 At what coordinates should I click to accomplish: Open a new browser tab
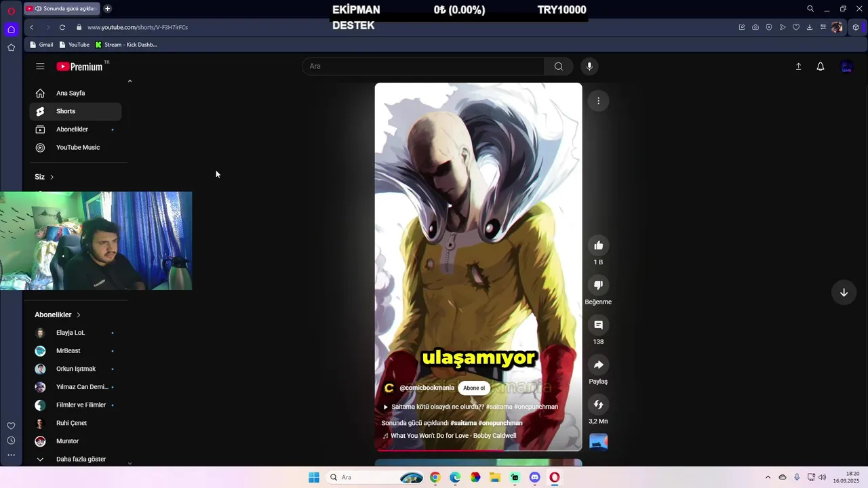click(x=107, y=9)
